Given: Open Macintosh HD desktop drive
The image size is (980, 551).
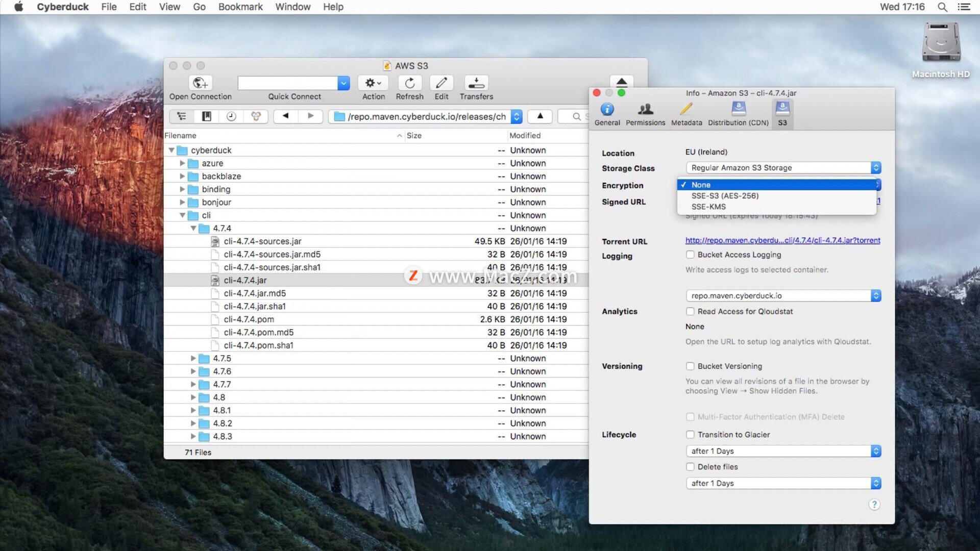Looking at the screenshot, I should click(x=941, y=50).
